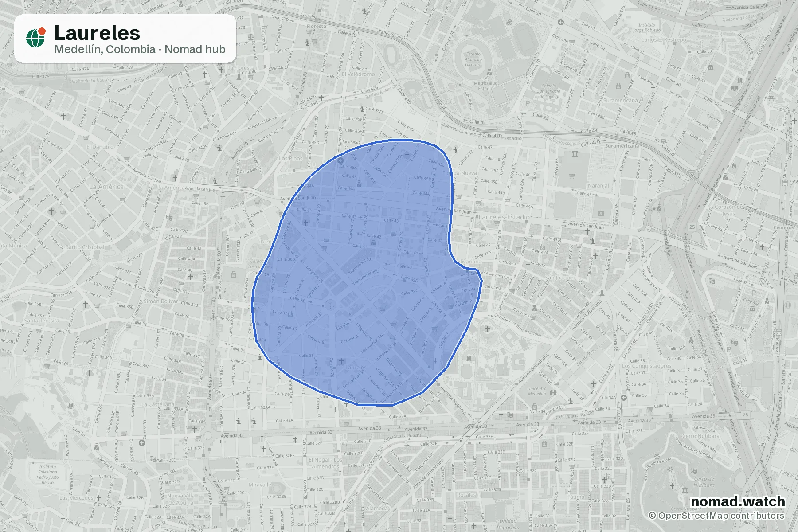Click the Los Pinos label
Screen dimensions: 798x532
[291, 158]
